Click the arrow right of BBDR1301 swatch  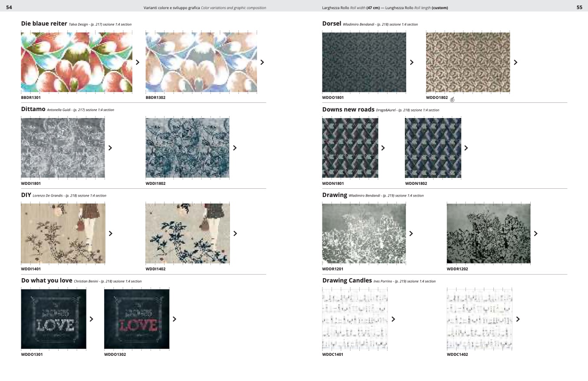(138, 62)
